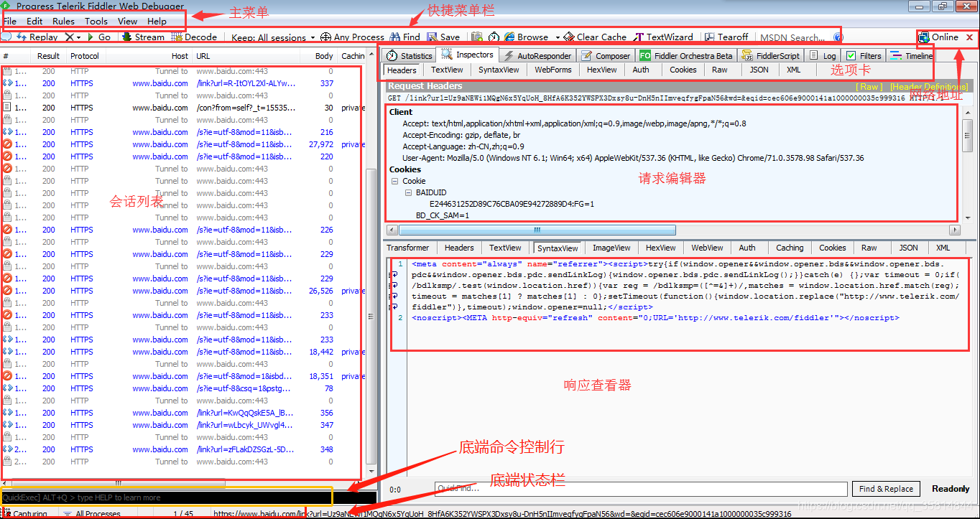
Task: Click Clear Cache in toolbar
Action: click(595, 37)
